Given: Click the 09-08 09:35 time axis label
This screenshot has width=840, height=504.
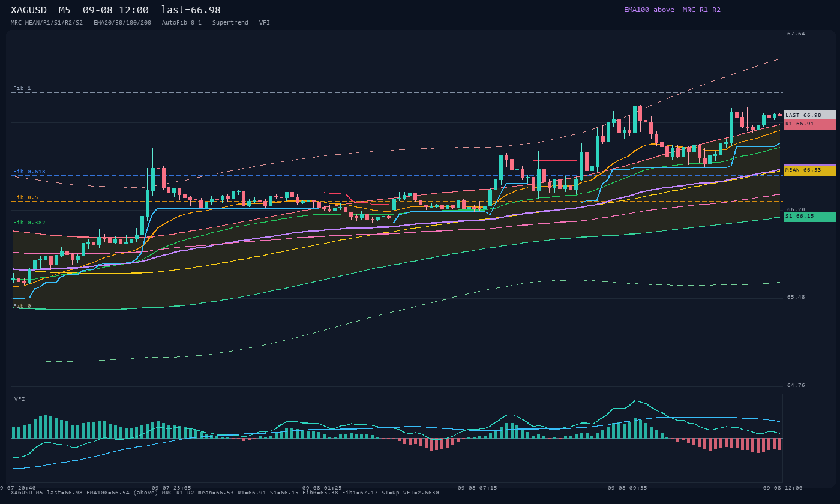Looking at the screenshot, I should click(628, 488).
